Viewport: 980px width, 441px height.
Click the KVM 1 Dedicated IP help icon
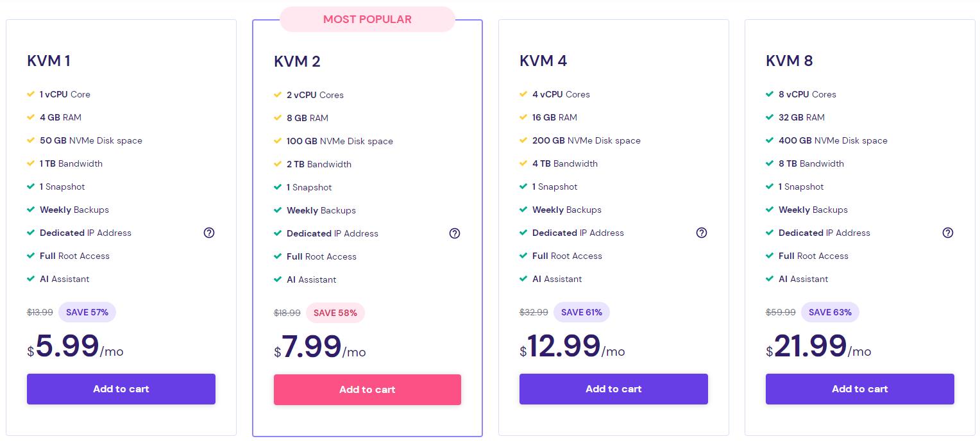(208, 233)
